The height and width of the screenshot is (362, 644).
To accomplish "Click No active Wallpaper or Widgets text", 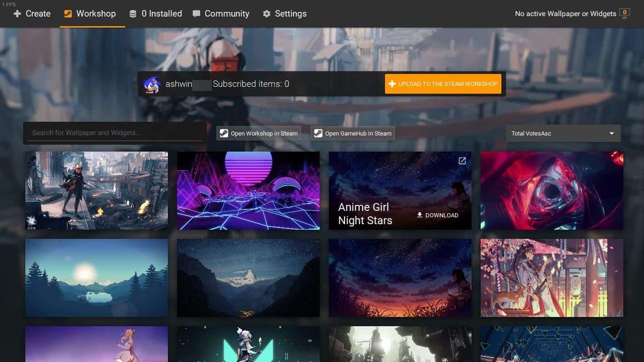I will point(565,14).
